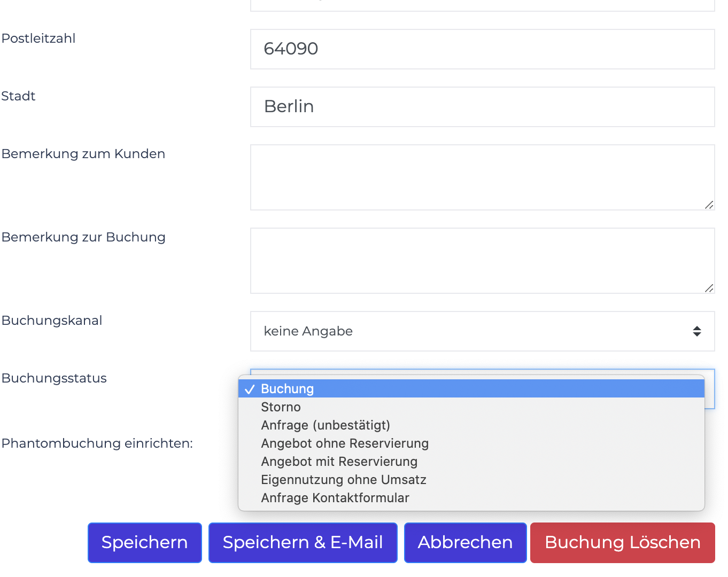
Task: Click the Buchungskanal label
Action: click(52, 321)
